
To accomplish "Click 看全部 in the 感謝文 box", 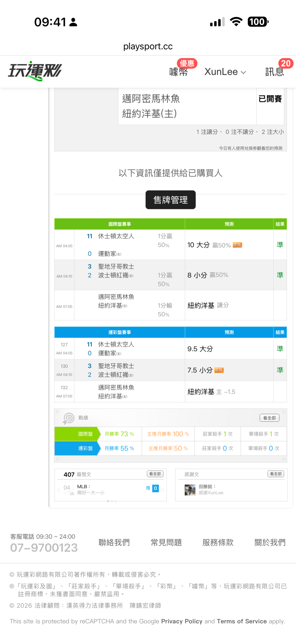I will (x=275, y=474).
